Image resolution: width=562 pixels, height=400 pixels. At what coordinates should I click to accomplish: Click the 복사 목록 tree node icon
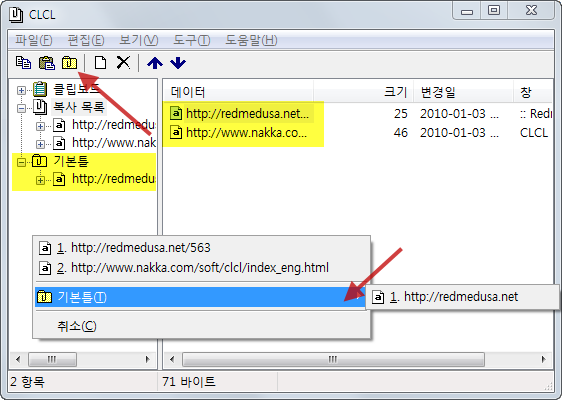[x=40, y=107]
